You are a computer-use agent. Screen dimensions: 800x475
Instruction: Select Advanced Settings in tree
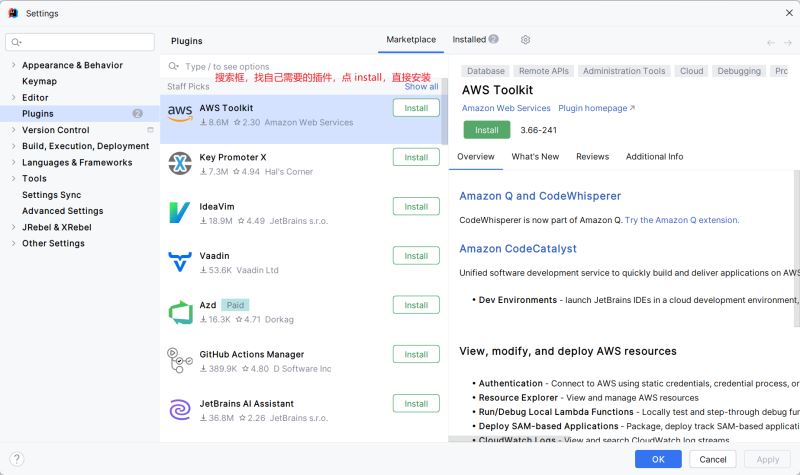pos(62,211)
